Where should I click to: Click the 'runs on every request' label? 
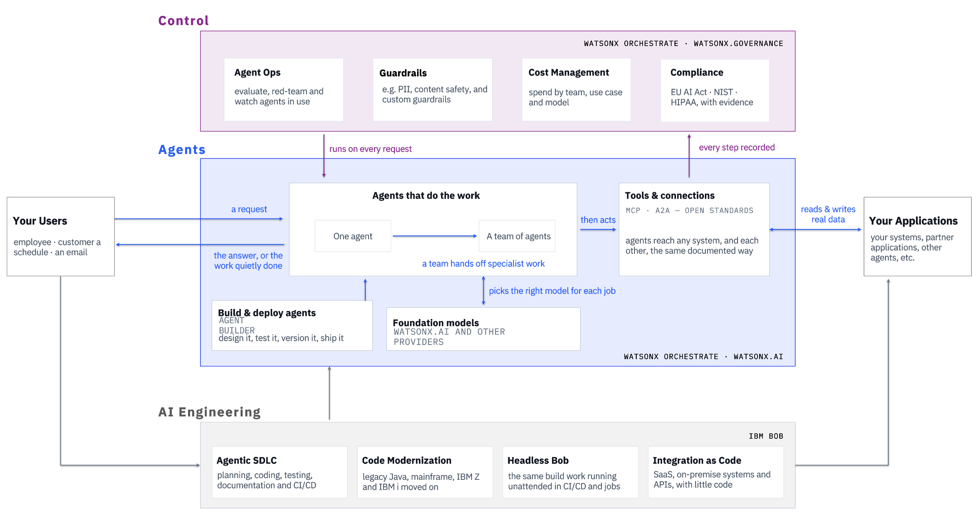[x=370, y=149]
